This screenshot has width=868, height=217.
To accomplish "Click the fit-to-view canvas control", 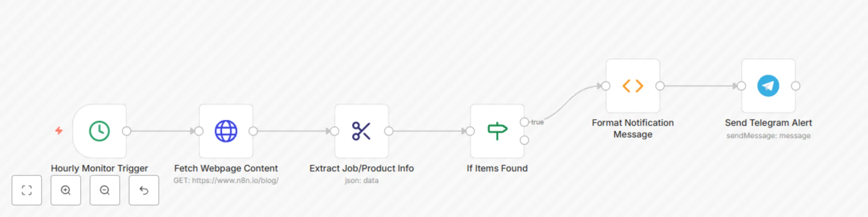I will point(27,190).
